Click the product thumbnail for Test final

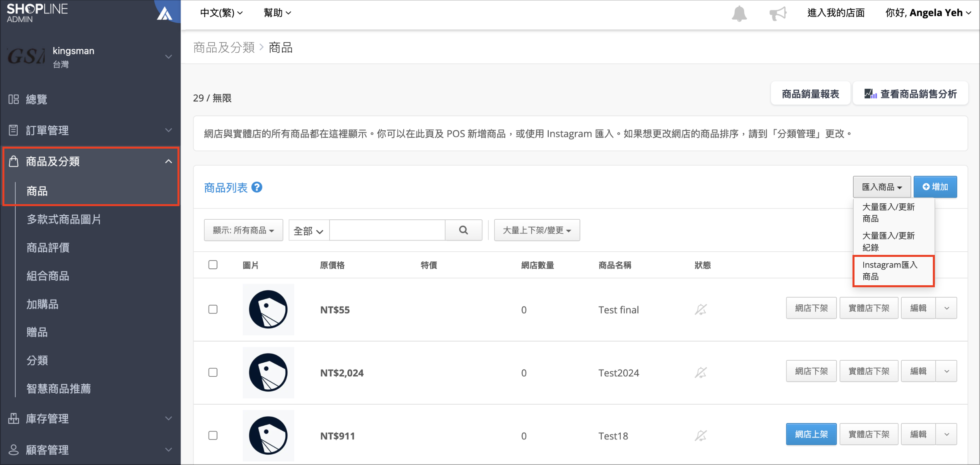268,309
